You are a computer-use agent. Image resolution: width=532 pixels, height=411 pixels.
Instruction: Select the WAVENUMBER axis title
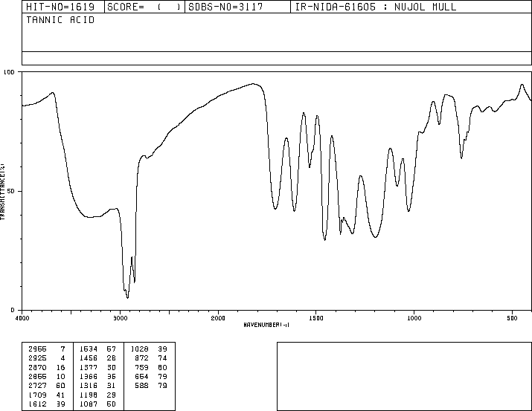pos(266,325)
